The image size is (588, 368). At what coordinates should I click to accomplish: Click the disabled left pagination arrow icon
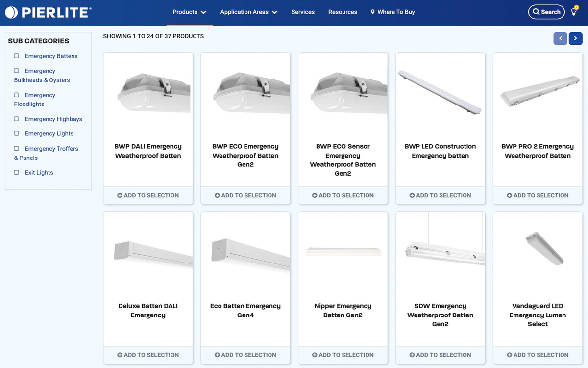[x=560, y=38]
